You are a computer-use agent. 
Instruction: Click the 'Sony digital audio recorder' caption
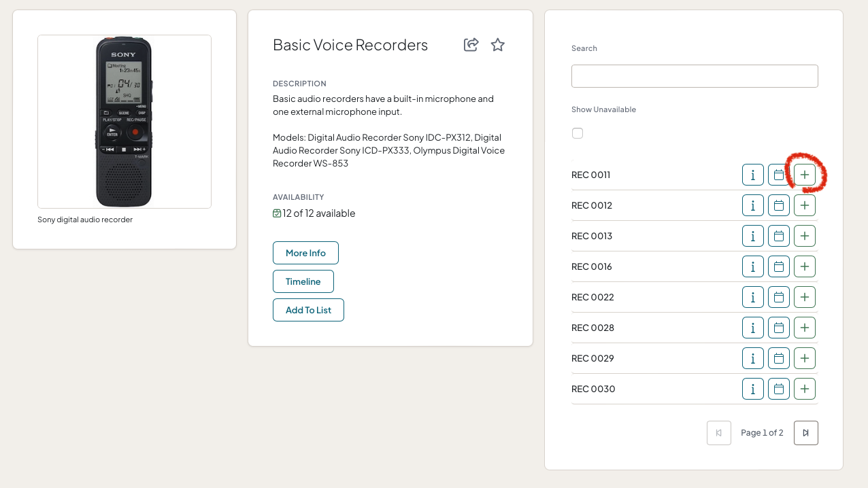click(85, 220)
